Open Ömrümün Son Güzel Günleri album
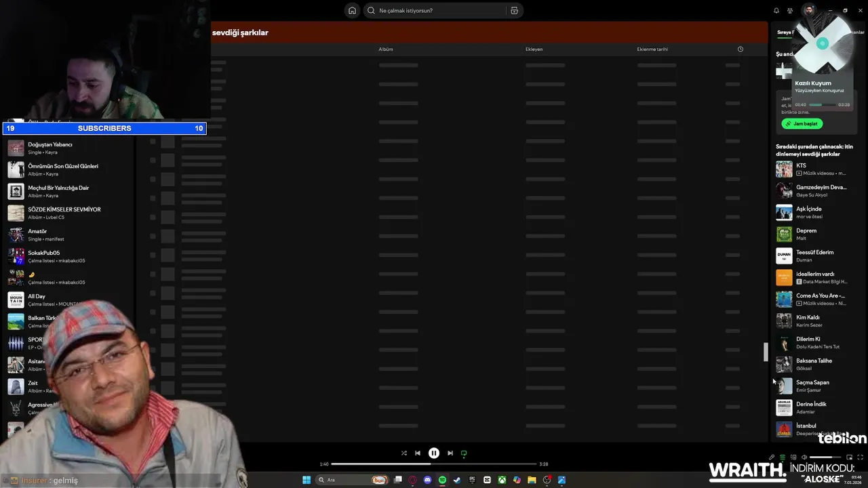The image size is (868, 488). [68, 169]
